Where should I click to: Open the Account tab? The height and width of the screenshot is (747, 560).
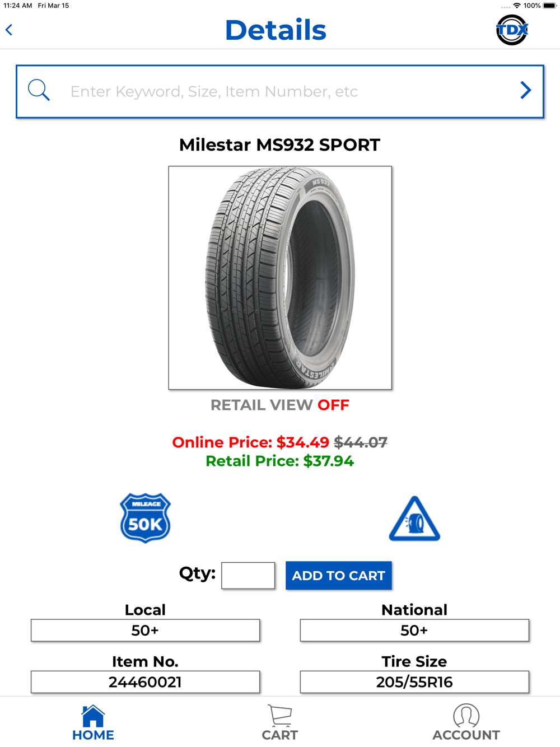[x=466, y=722]
